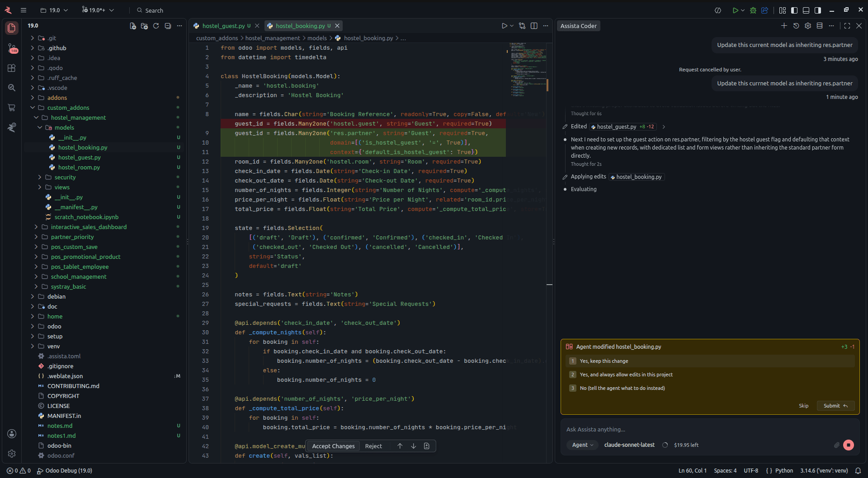The width and height of the screenshot is (868, 478).
Task: Skip the agent change prompt
Action: pyautogui.click(x=803, y=406)
